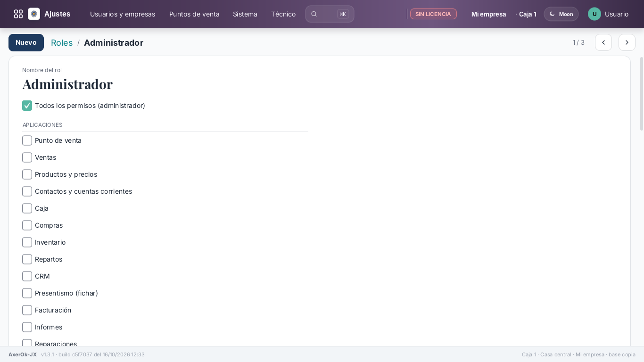Click the AxerOk-JX label in footer
The width and height of the screenshot is (644, 362).
point(23,354)
